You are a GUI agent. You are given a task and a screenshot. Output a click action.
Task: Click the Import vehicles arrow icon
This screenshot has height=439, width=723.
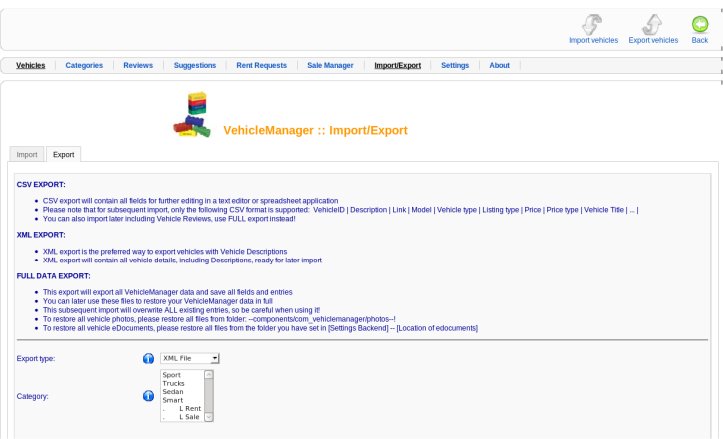tap(592, 24)
